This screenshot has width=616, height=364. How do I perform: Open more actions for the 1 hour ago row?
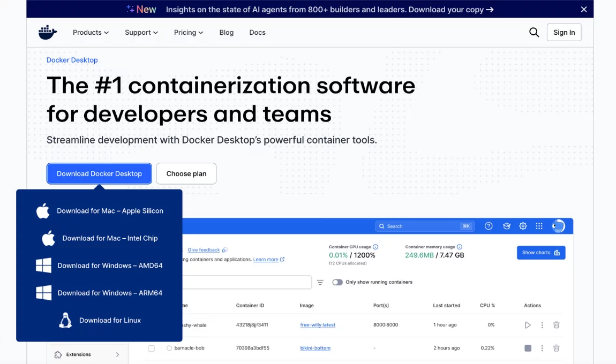click(542, 325)
